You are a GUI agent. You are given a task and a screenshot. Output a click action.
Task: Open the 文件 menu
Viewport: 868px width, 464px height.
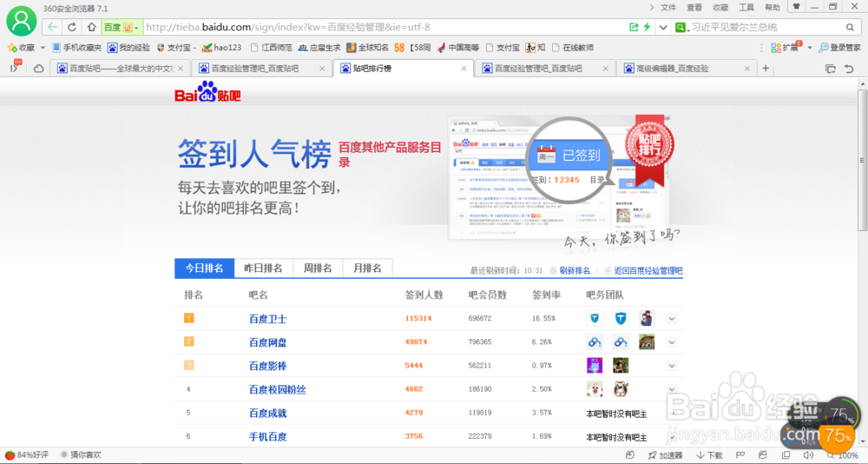point(668,7)
